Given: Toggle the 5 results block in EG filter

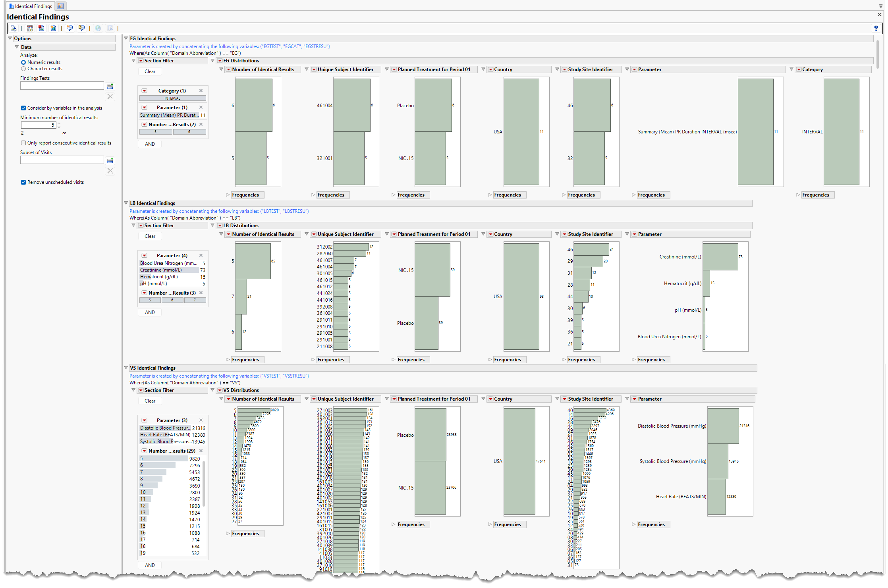Looking at the screenshot, I should (x=156, y=132).
